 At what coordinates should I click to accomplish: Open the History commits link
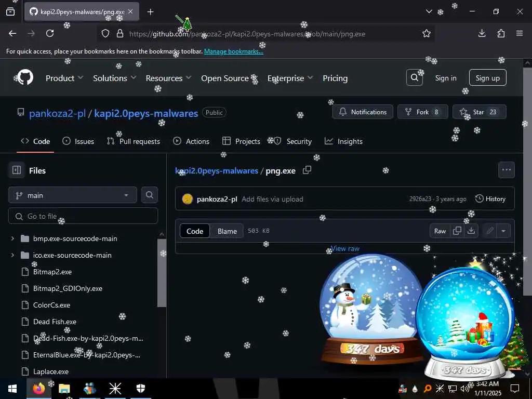490,199
